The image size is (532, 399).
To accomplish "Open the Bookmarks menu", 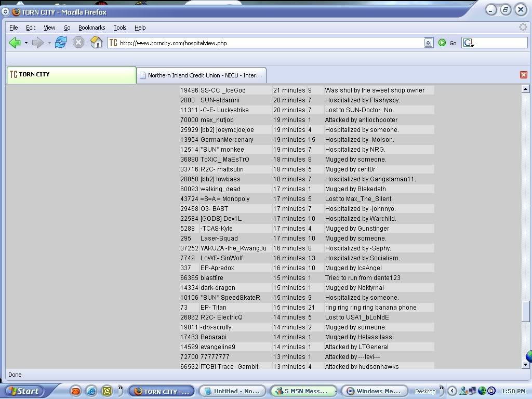I will [x=91, y=28].
